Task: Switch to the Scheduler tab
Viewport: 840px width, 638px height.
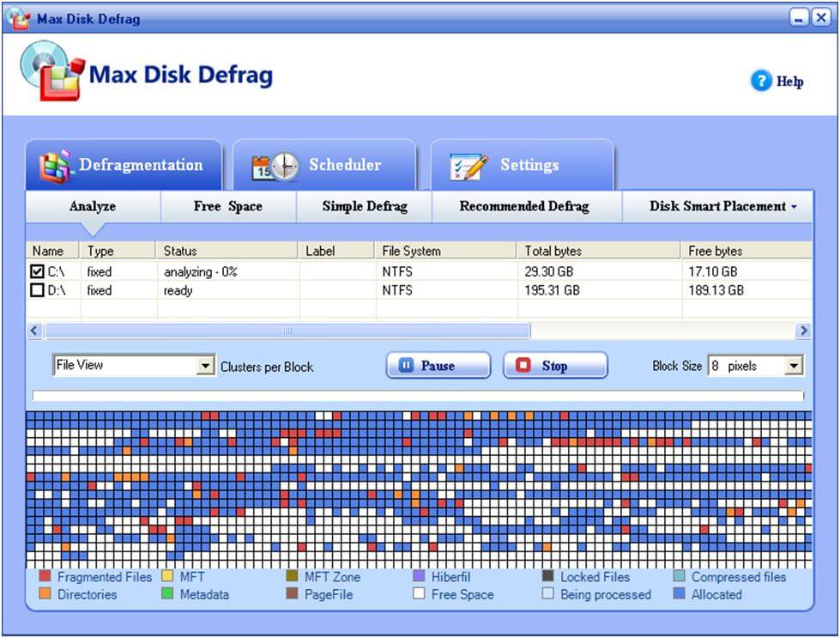Action: (x=324, y=165)
